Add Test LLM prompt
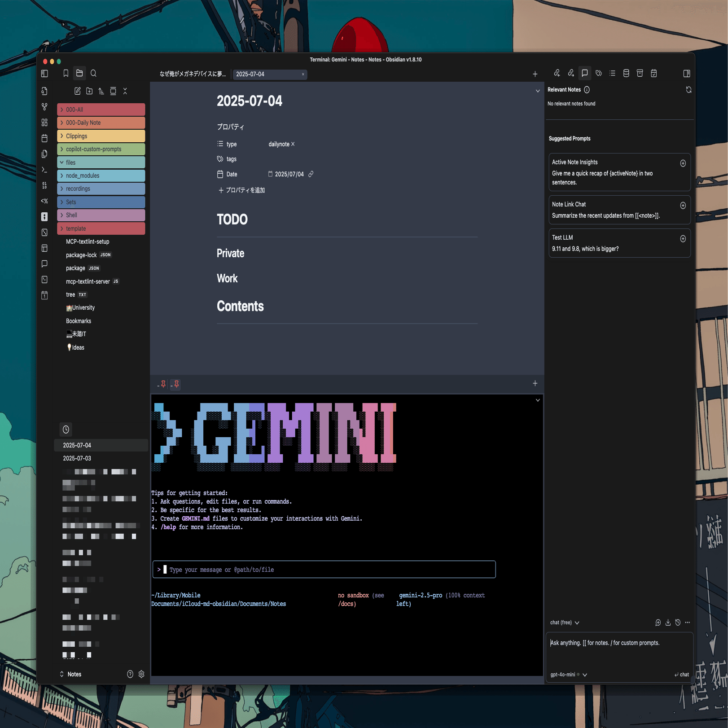Screen dimensions: 728x728 click(x=683, y=239)
